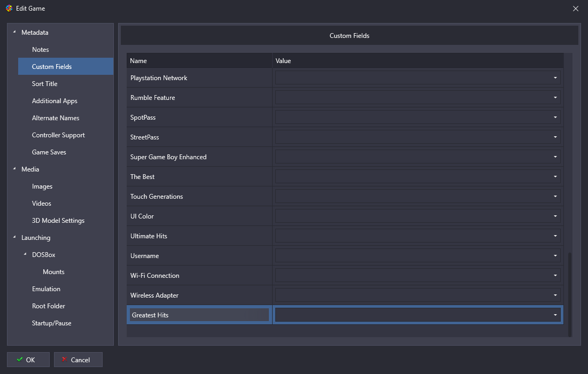The width and height of the screenshot is (588, 374).
Task: Open the Mounts page under DOSBox
Action: click(x=53, y=272)
